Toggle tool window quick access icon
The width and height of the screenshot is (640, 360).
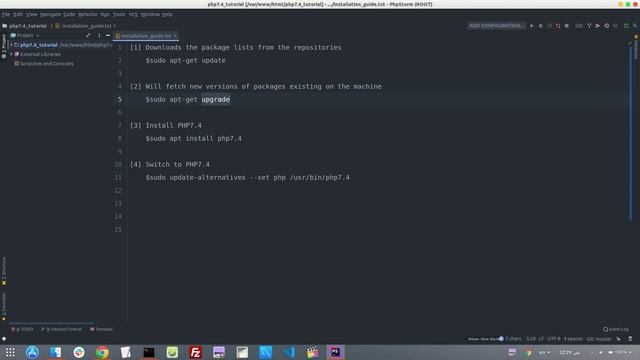click(x=4, y=339)
